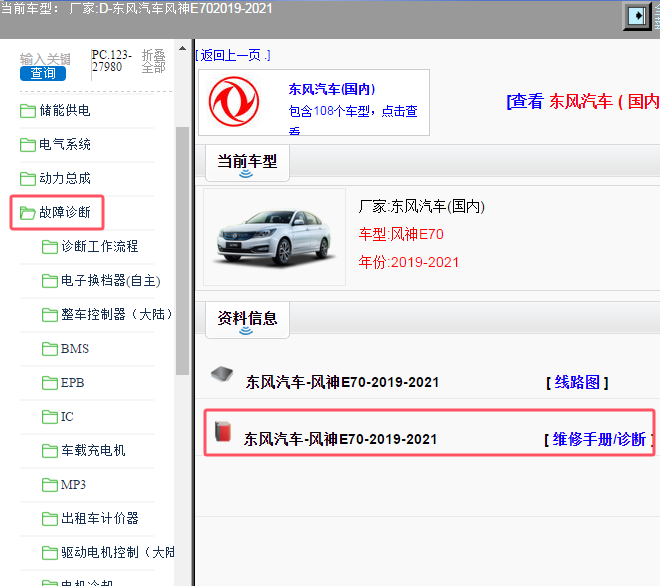Open the 储能供电 folder icon

28,111
